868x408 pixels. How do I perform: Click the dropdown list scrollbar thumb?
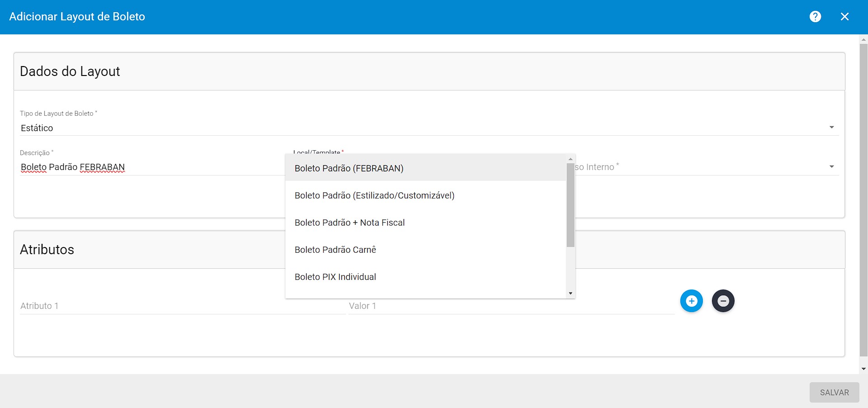click(570, 205)
